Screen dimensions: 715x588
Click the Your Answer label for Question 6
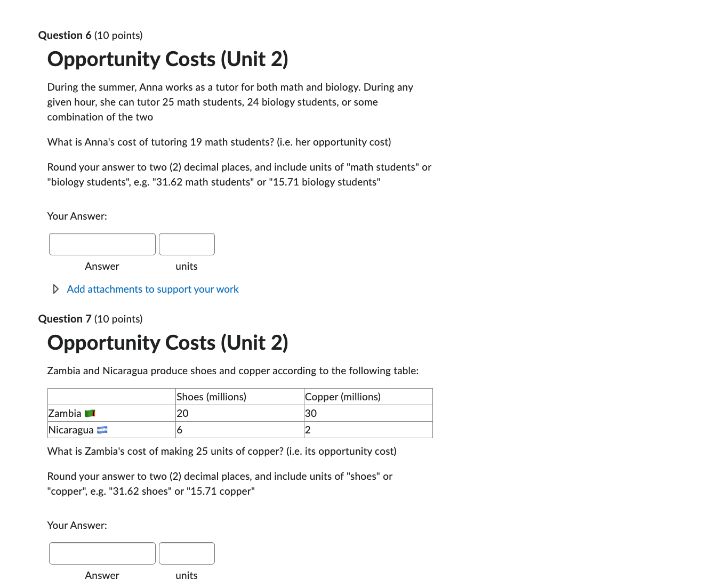click(x=77, y=216)
